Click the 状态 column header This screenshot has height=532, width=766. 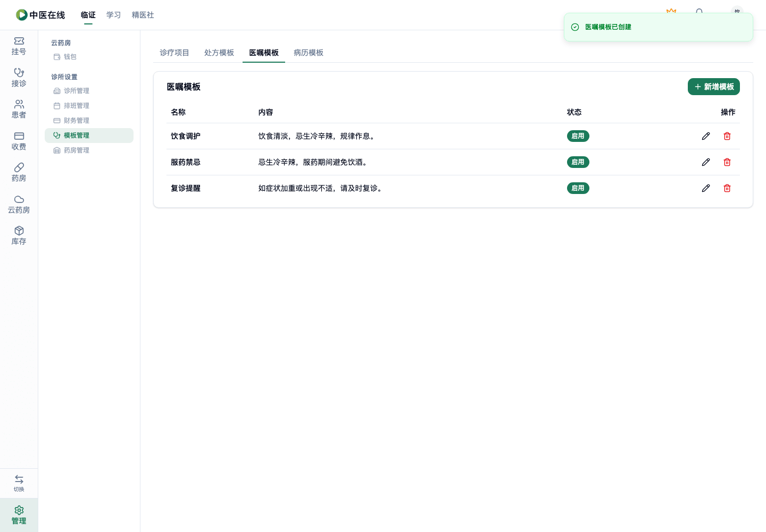(x=574, y=112)
